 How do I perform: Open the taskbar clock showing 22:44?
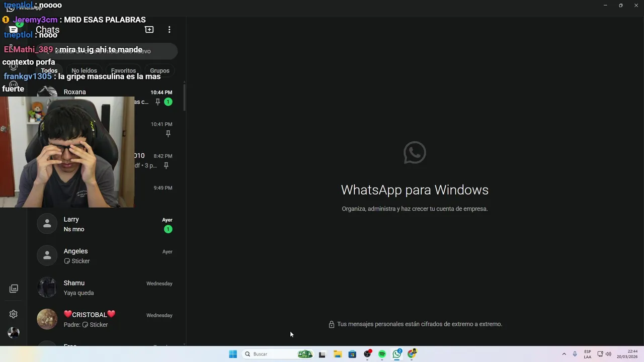(628, 354)
